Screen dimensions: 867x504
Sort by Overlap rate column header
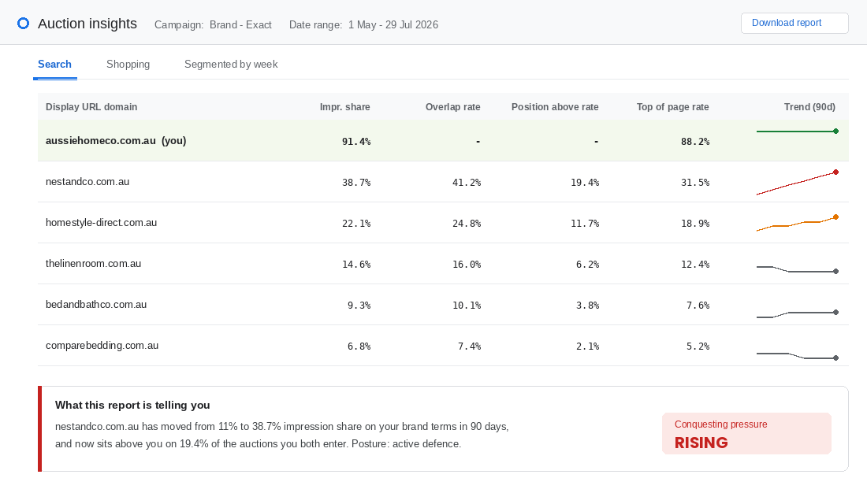point(453,106)
